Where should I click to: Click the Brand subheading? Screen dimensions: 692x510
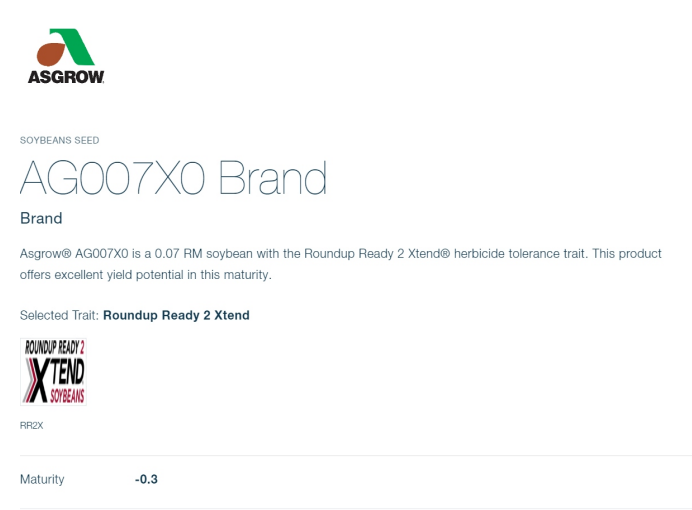[41, 218]
